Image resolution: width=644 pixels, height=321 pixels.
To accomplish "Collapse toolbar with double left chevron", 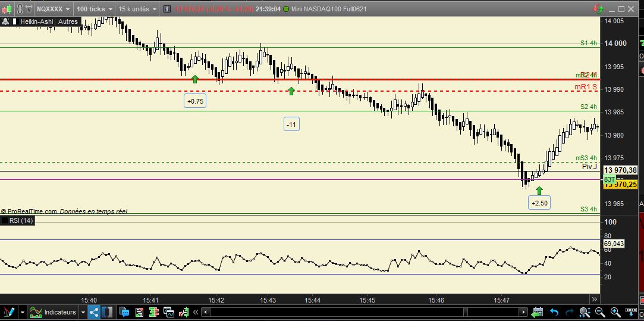I will (196, 312).
